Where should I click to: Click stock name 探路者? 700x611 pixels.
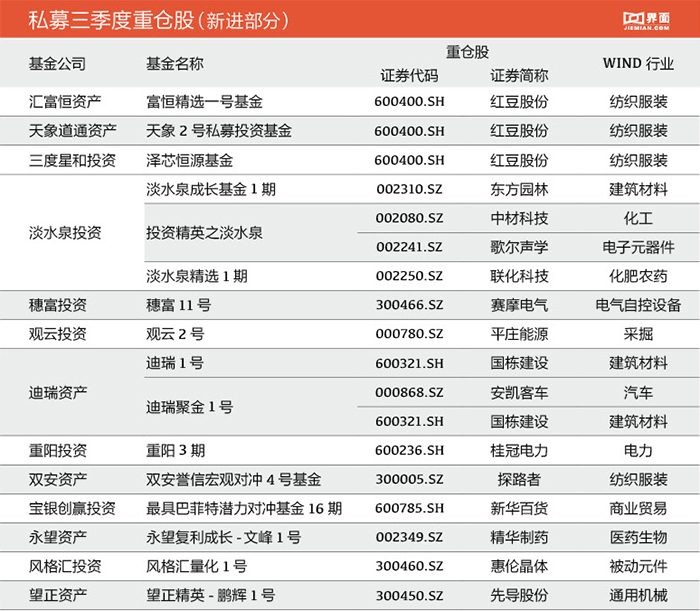click(x=519, y=480)
